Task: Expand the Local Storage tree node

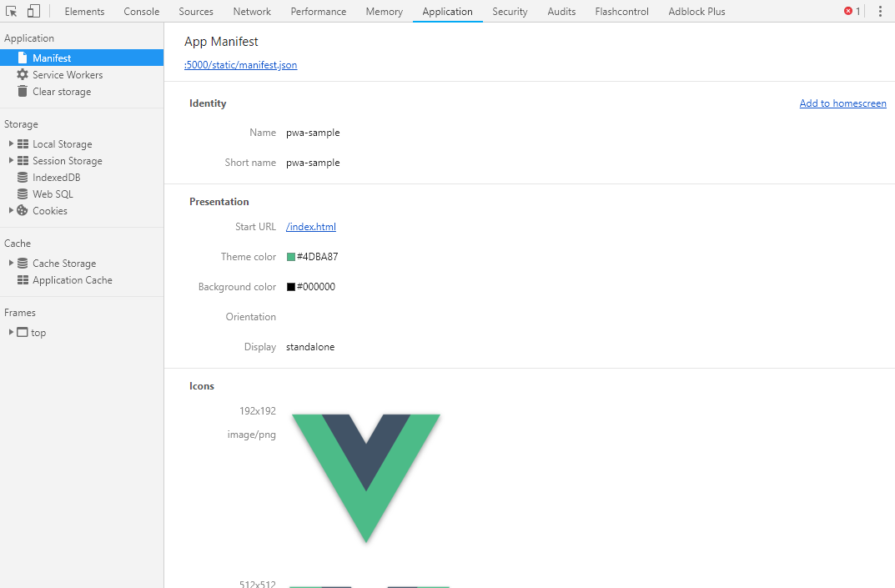Action: click(11, 143)
